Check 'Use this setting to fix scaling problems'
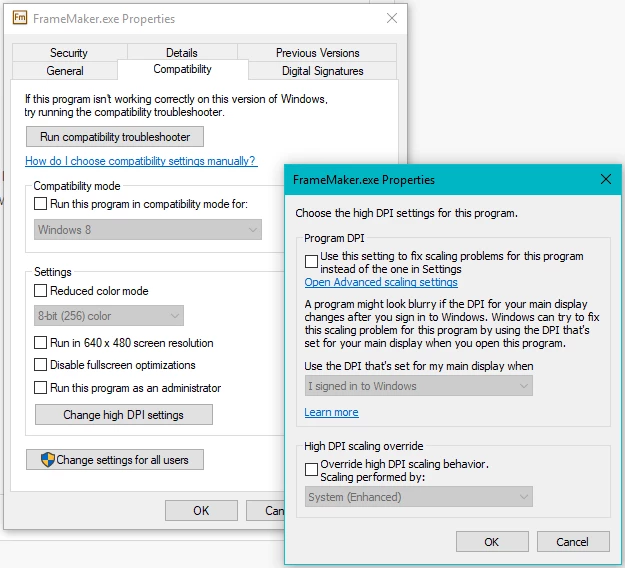This screenshot has width=625, height=568. [x=311, y=262]
